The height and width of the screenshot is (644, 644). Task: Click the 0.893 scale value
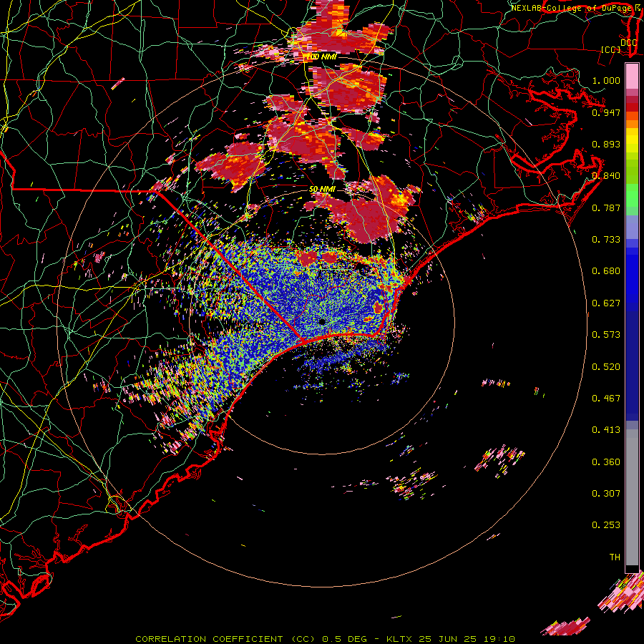click(x=606, y=144)
